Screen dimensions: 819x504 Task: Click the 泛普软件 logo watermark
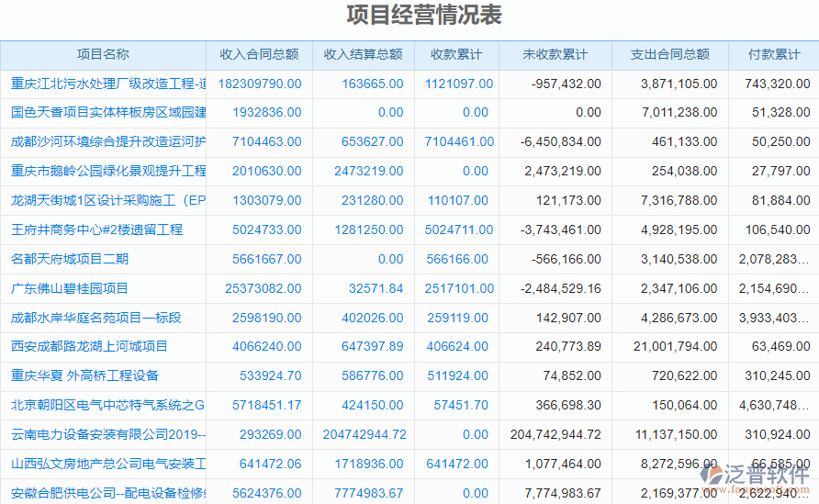pyautogui.click(x=755, y=475)
